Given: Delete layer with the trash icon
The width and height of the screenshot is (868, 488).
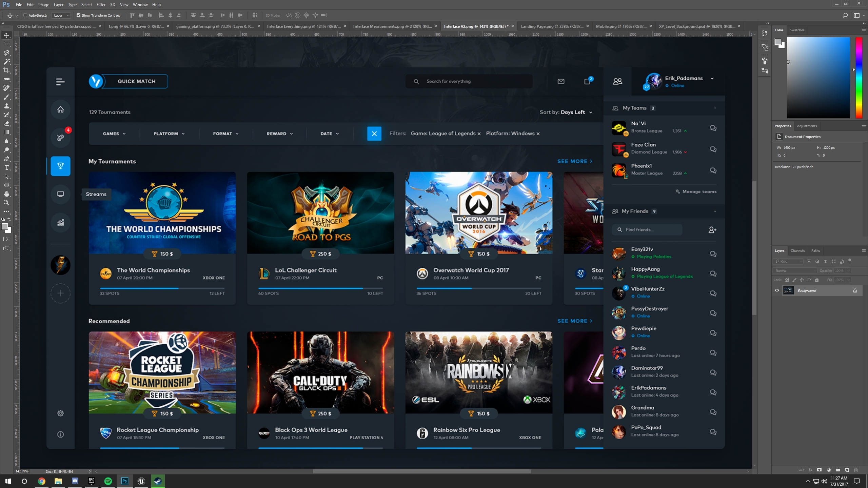Looking at the screenshot, I should click(x=856, y=470).
